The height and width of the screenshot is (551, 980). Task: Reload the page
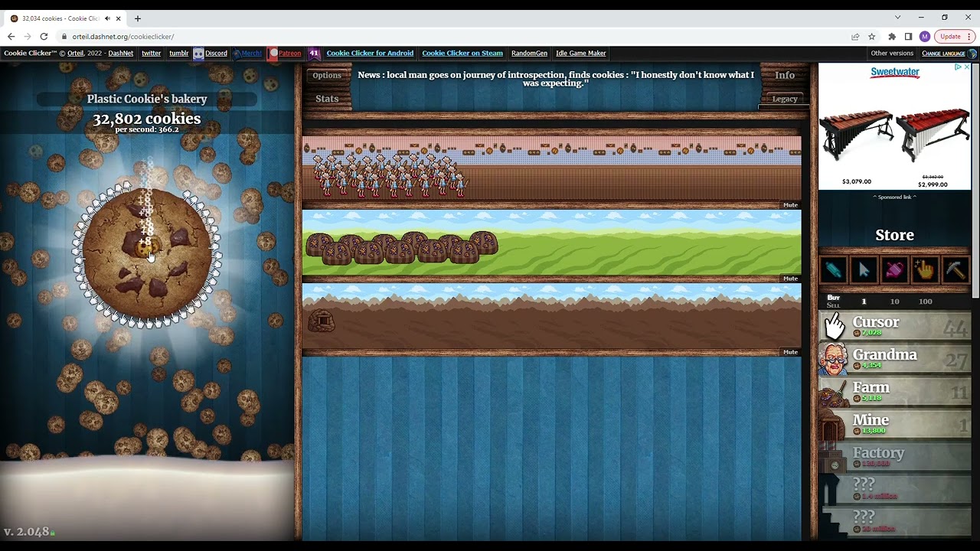click(44, 36)
